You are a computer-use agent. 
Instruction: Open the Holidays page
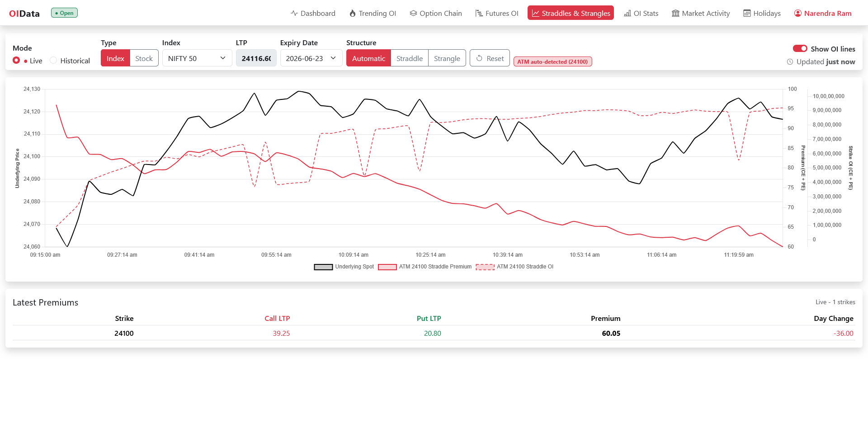[x=762, y=13]
